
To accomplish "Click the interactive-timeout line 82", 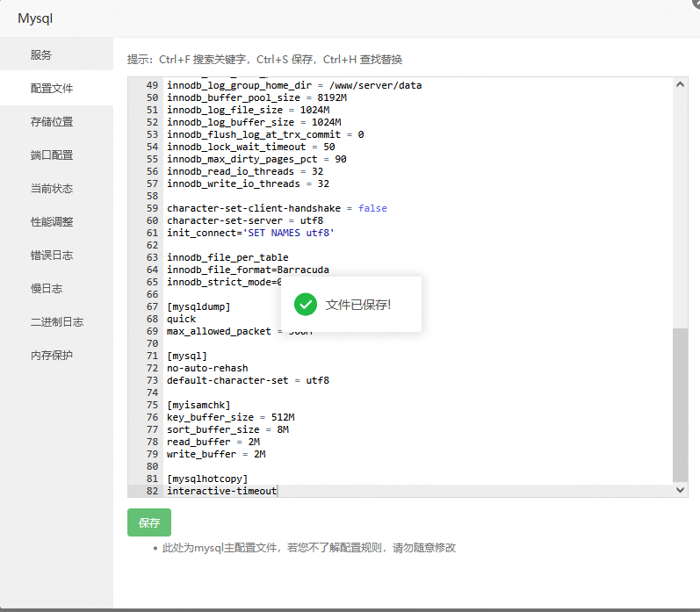I will coord(222,491).
